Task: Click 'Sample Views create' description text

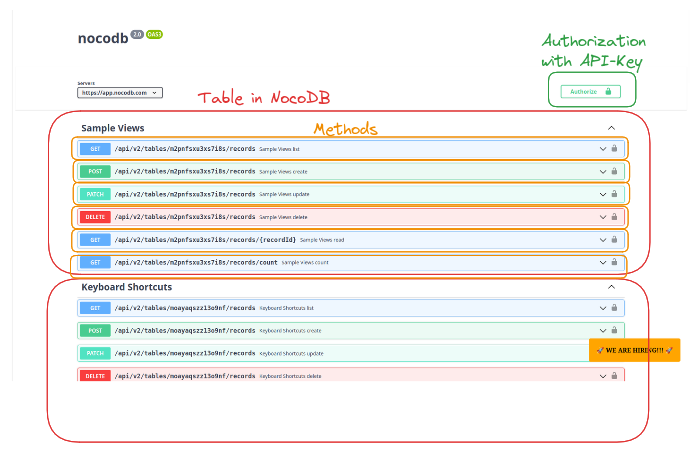Action: pos(284,172)
